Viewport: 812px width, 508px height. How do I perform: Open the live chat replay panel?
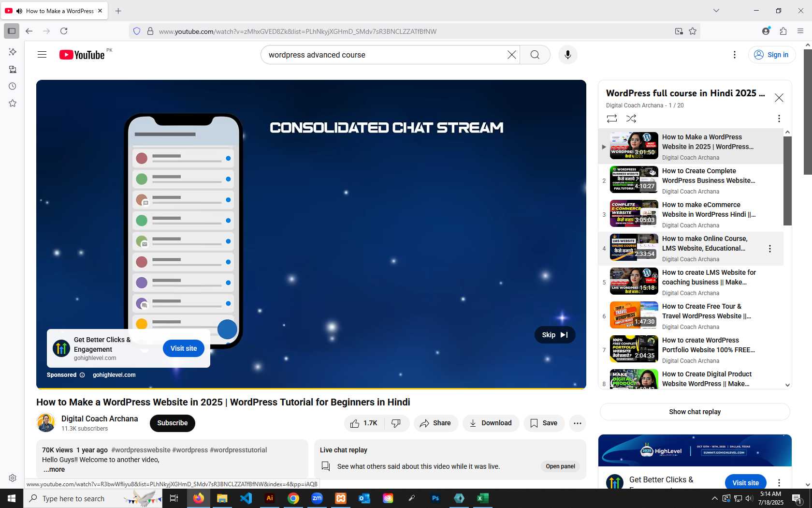tap(560, 466)
